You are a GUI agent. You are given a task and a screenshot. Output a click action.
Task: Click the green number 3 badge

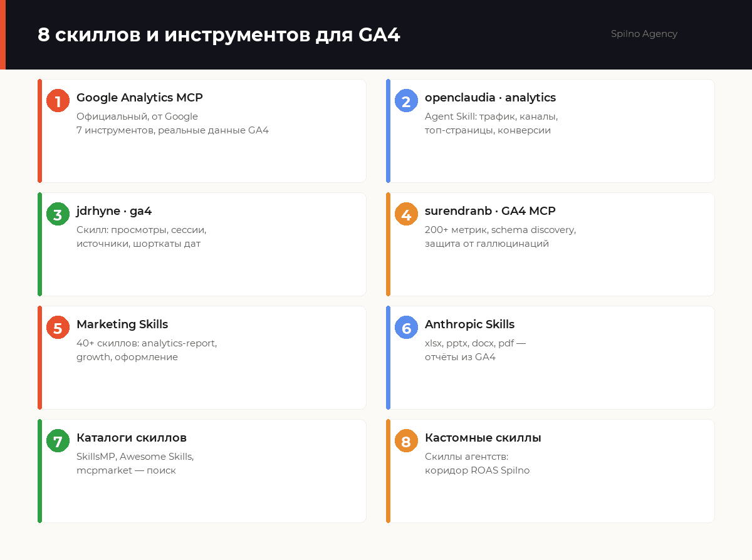pos(58,214)
